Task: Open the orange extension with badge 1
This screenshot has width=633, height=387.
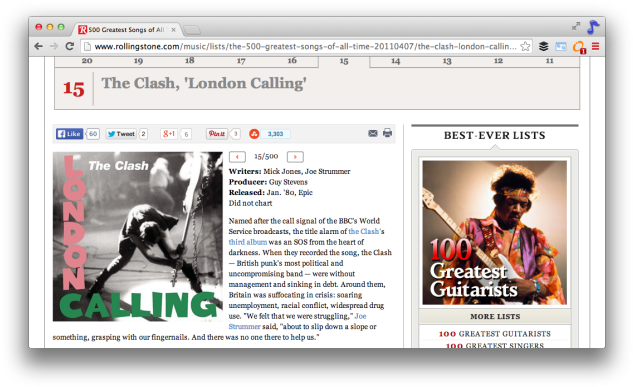Action: tap(579, 47)
